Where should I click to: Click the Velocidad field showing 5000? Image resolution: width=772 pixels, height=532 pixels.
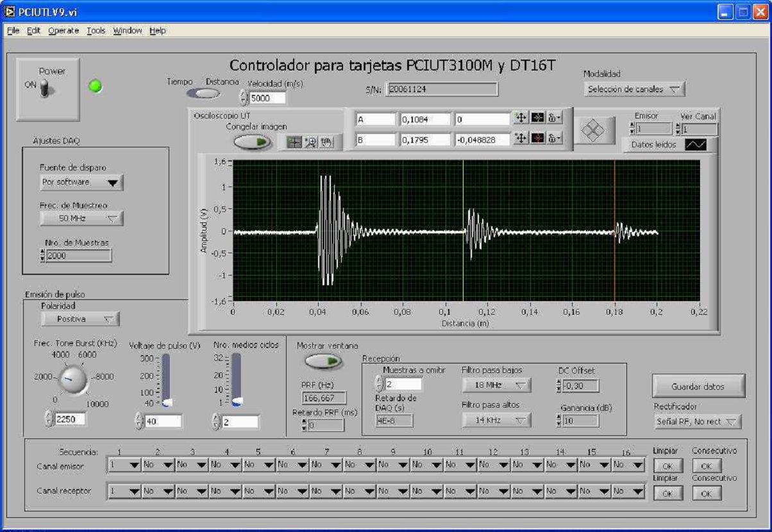click(x=267, y=98)
